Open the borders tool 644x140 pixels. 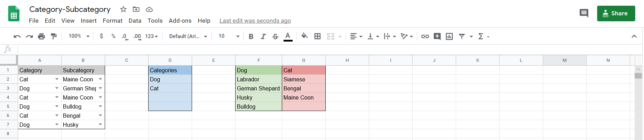click(317, 36)
